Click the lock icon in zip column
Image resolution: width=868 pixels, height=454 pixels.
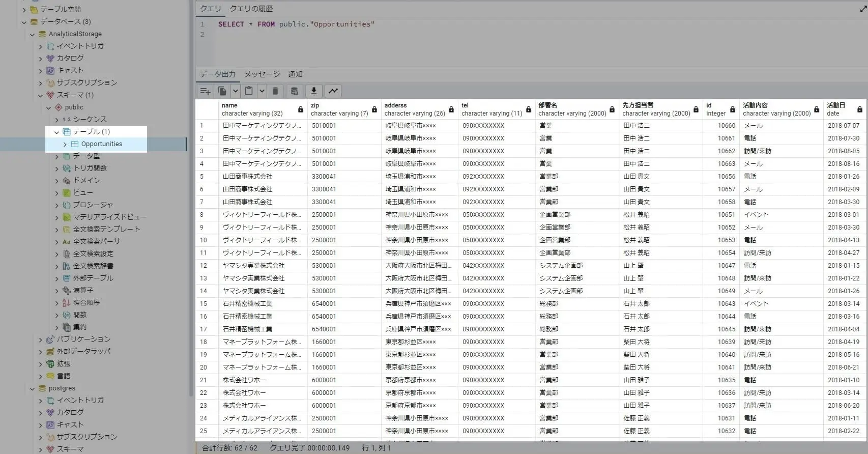click(x=374, y=109)
